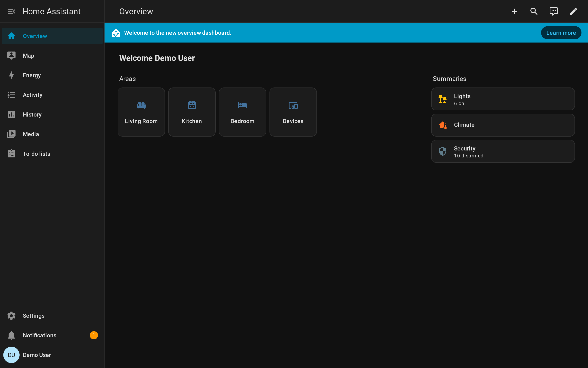Click the plus add icon in header
This screenshot has width=588, height=368.
(514, 11)
